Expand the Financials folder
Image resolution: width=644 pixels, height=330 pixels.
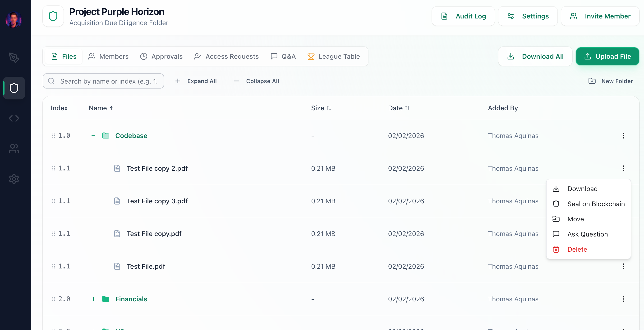93,299
